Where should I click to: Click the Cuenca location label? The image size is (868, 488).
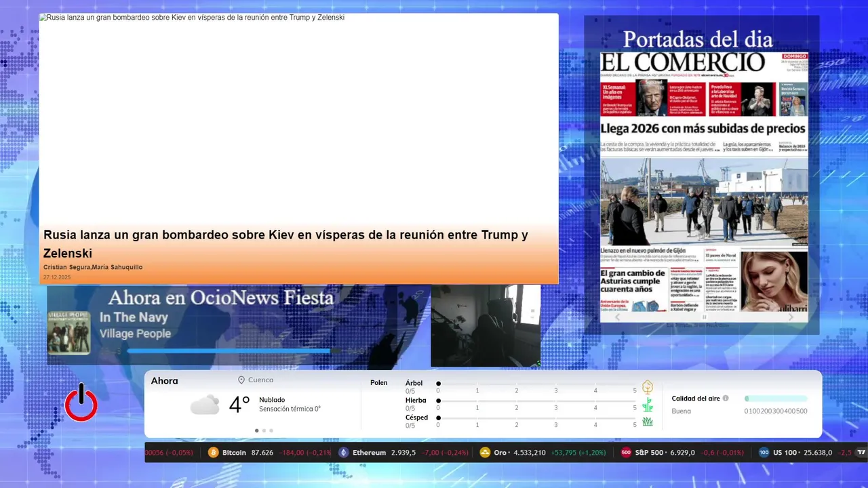[261, 380]
